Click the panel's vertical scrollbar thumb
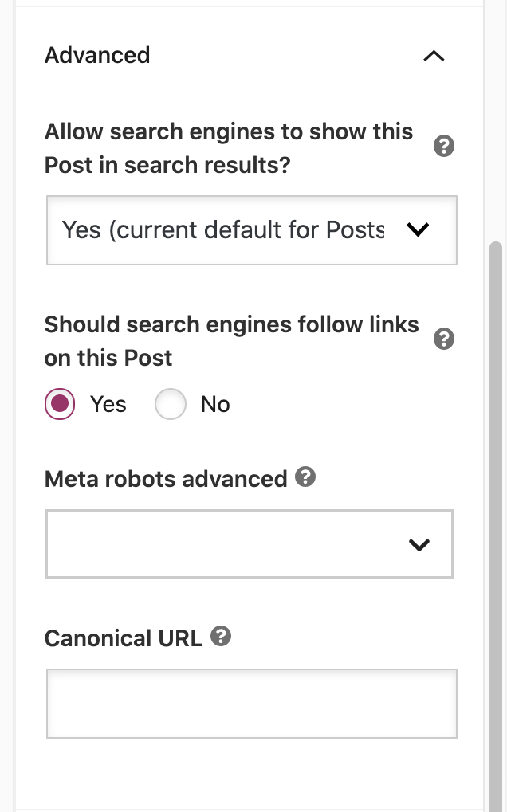Screen dimensions: 507x812 pos(496,478)
